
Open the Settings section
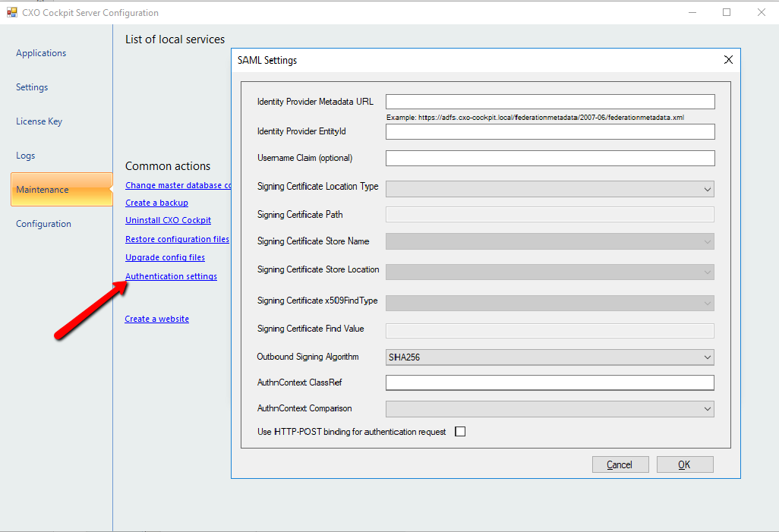click(x=31, y=87)
